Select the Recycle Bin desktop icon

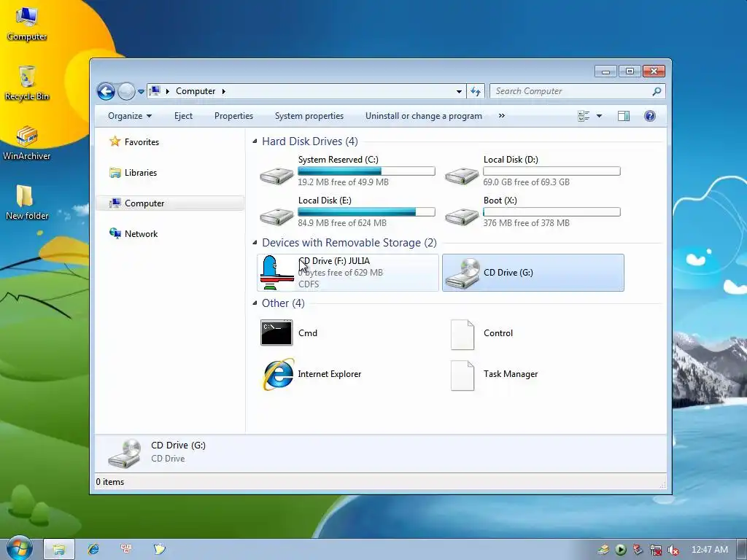[x=27, y=83]
